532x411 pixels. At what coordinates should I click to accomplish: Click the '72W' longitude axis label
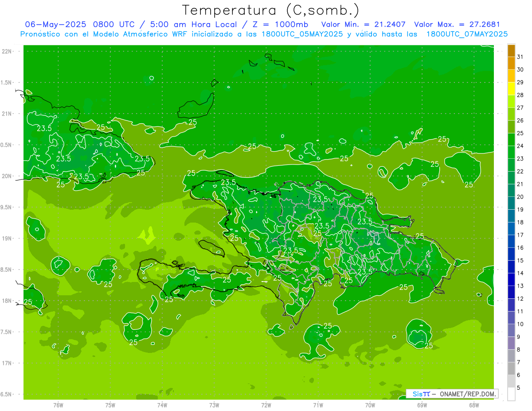click(x=266, y=405)
